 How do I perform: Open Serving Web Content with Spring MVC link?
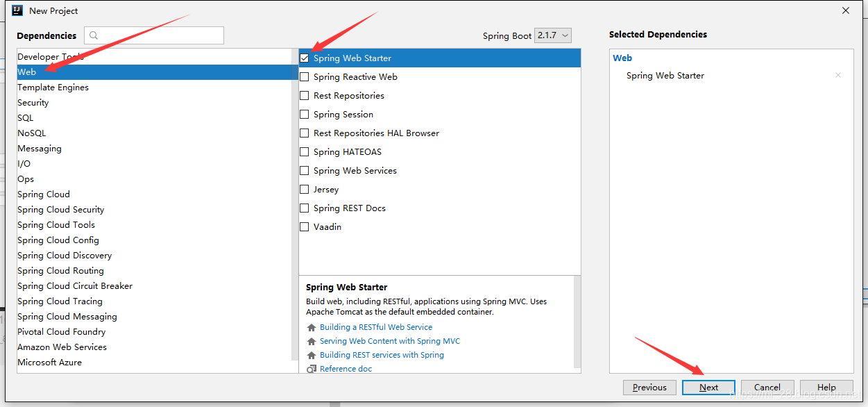(390, 341)
